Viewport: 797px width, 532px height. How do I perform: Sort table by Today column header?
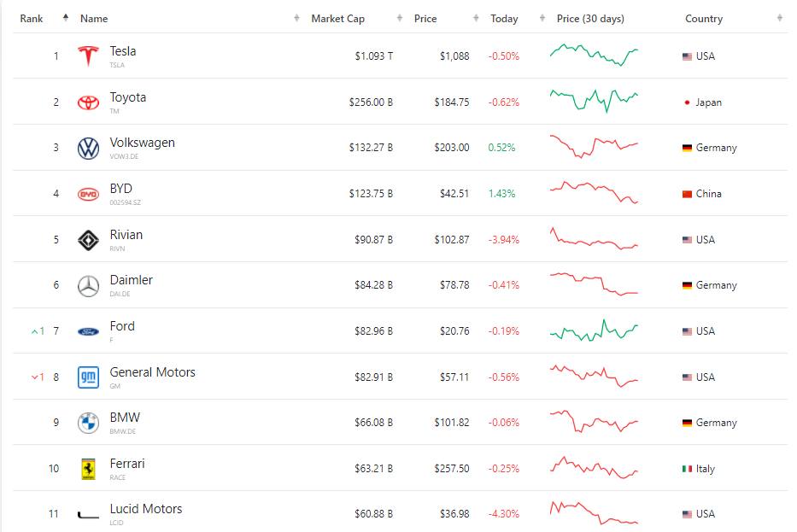pyautogui.click(x=504, y=19)
